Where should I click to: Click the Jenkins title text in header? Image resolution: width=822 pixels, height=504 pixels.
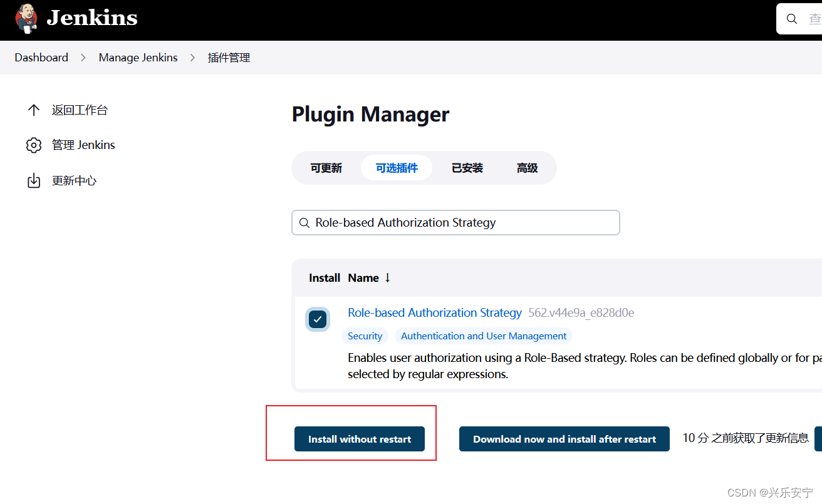point(92,18)
